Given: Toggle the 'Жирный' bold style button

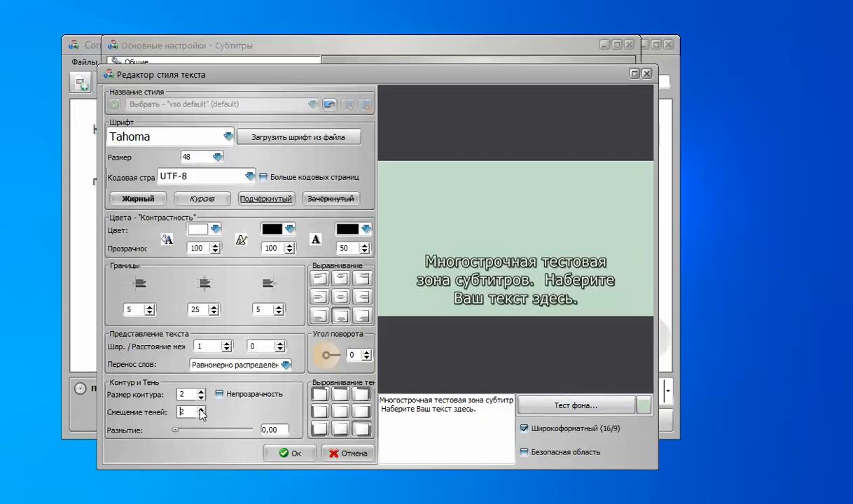Looking at the screenshot, I should (x=138, y=199).
